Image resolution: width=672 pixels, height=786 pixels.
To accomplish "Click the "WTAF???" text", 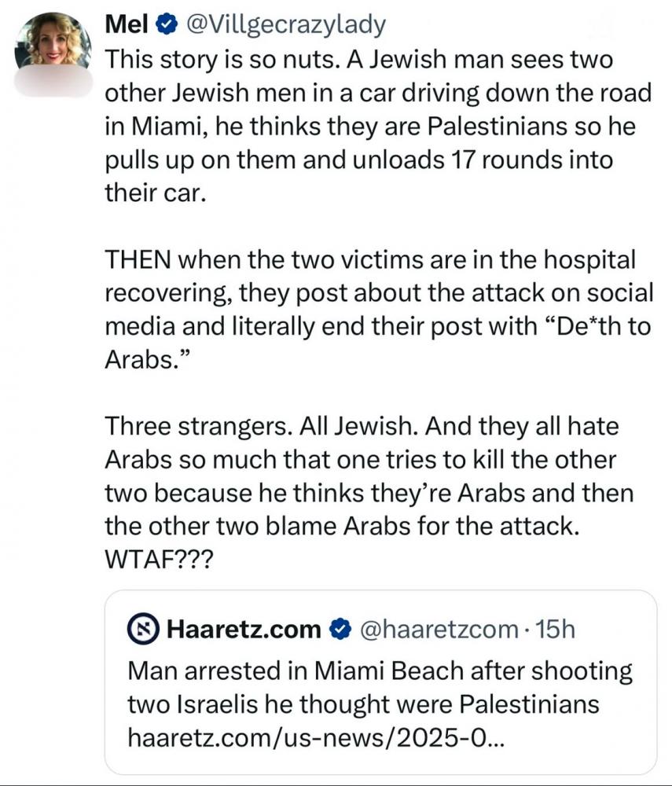I will tap(152, 564).
